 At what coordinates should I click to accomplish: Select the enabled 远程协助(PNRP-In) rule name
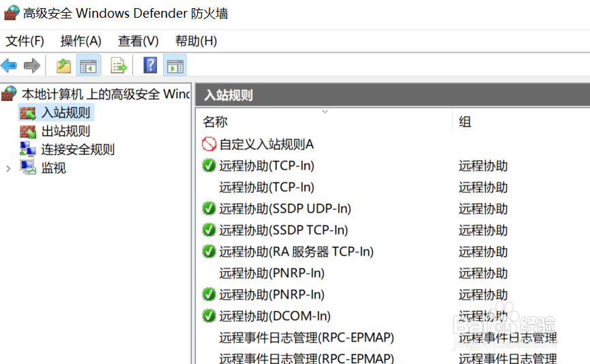(x=272, y=294)
